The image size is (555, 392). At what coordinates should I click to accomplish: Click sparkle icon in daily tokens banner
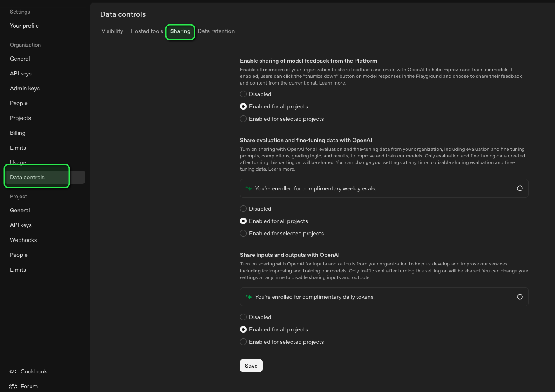[x=249, y=297]
